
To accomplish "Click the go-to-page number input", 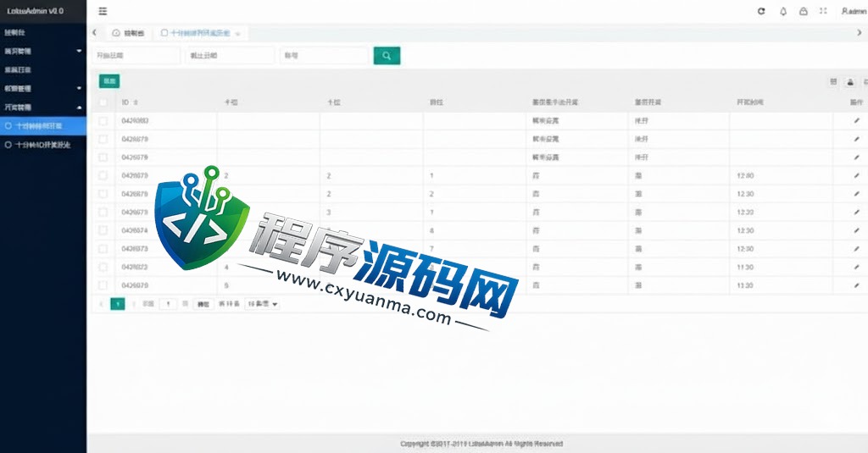I will coord(168,304).
